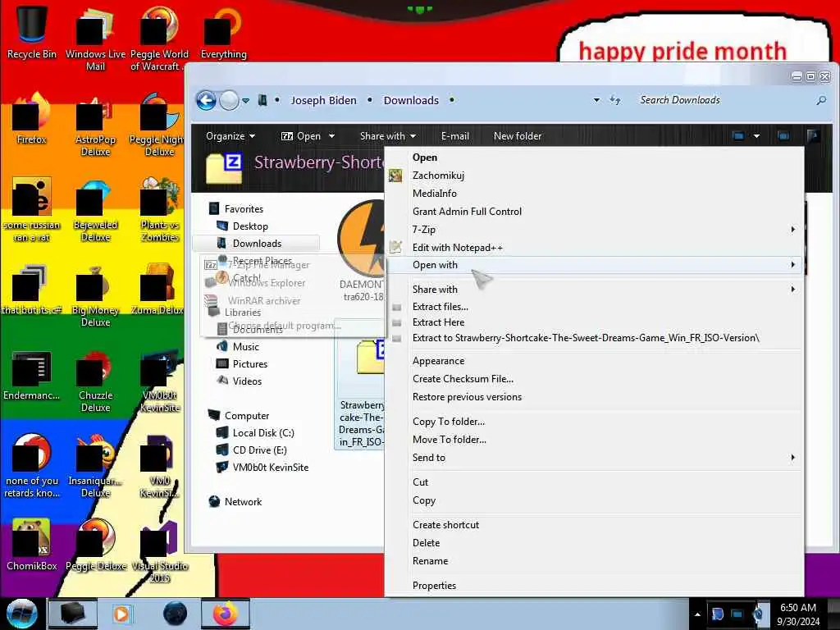This screenshot has width=840, height=630.
Task: Click the file manager taskbar icon
Action: 73,614
